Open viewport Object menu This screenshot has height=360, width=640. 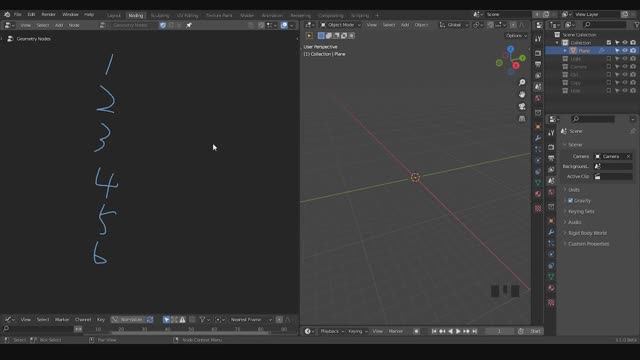pyautogui.click(x=421, y=25)
